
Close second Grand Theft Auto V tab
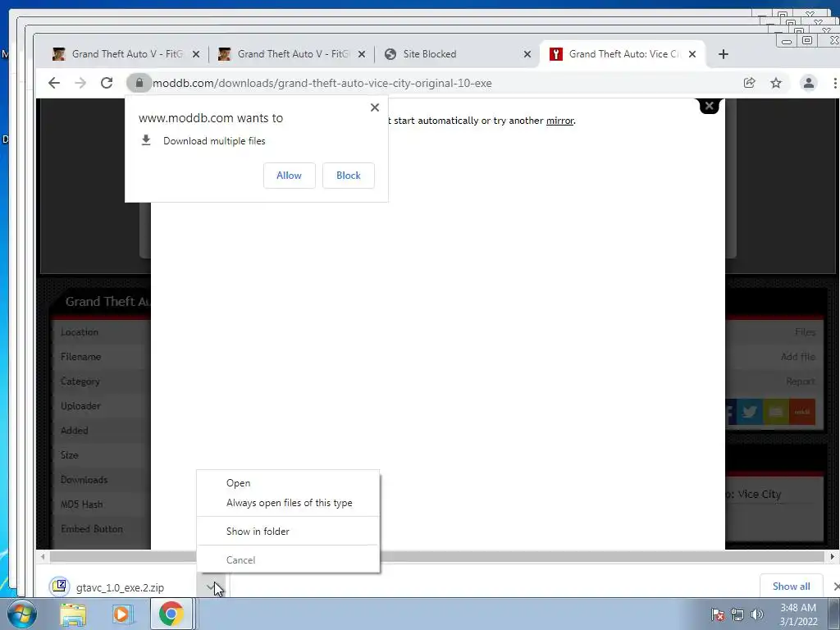362,54
